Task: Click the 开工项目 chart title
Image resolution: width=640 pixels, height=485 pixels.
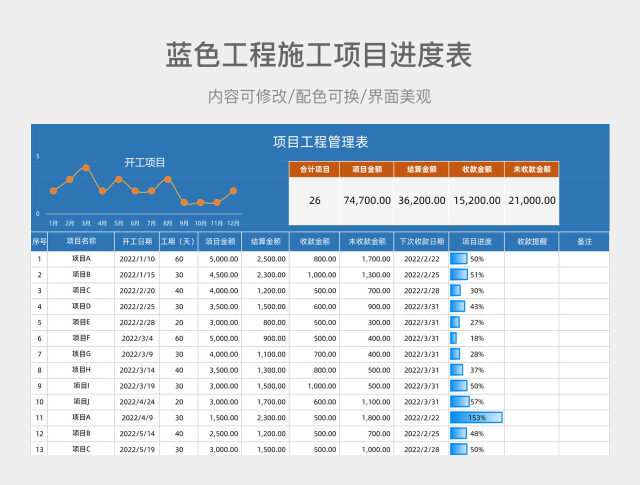Action: point(144,162)
